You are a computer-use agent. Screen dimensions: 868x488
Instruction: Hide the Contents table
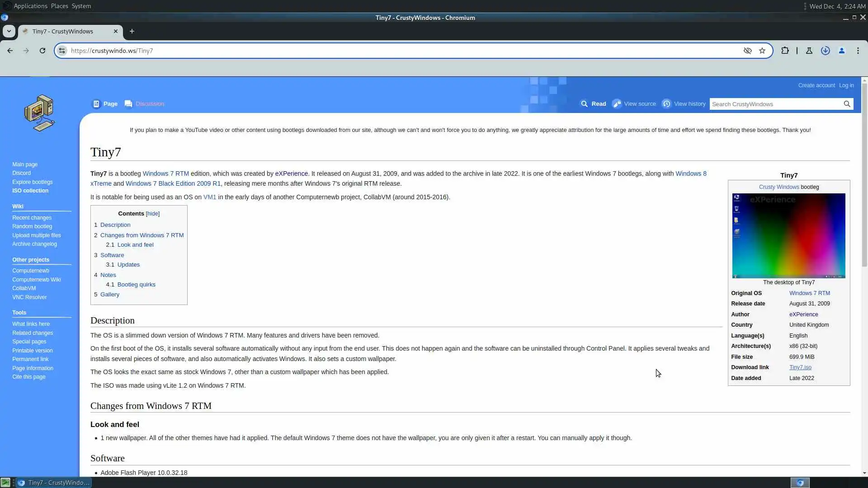click(x=153, y=214)
